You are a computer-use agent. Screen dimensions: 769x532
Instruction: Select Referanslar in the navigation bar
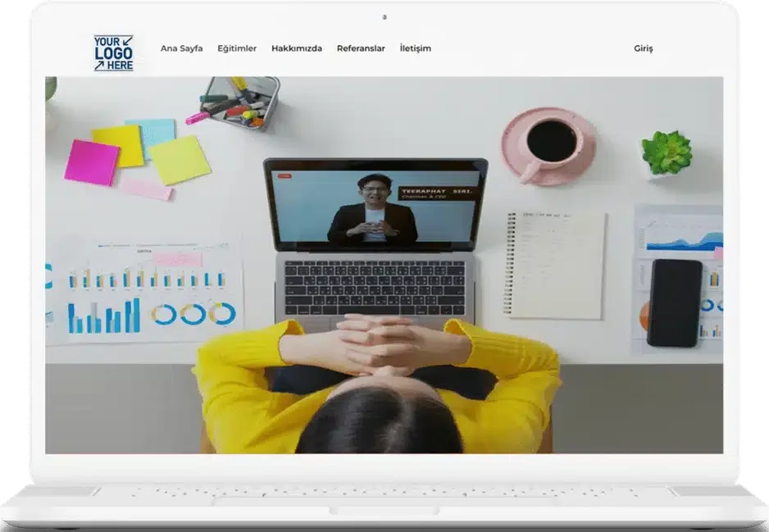361,48
